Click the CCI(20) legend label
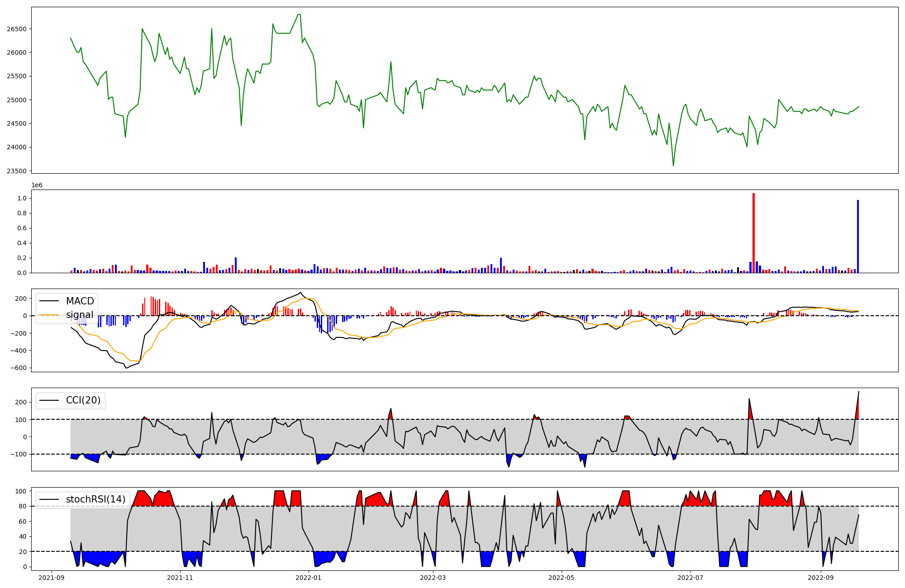This screenshot has width=905, height=588. 83,400
